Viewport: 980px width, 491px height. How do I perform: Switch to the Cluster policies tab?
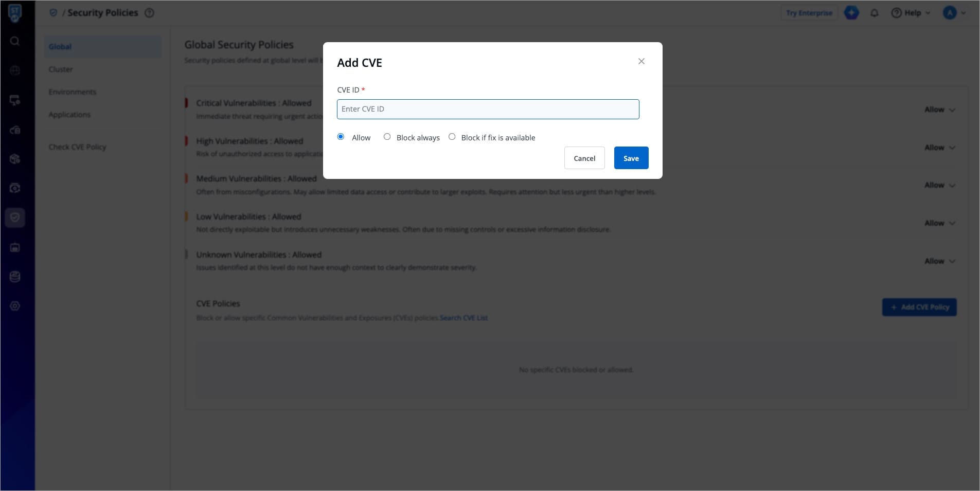click(x=61, y=69)
